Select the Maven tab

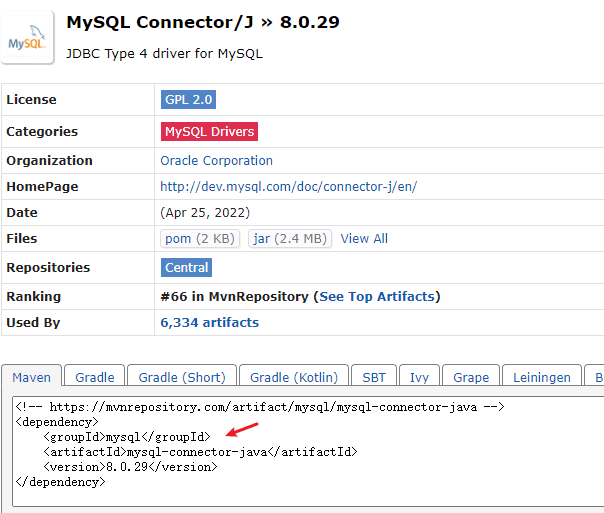(x=32, y=377)
